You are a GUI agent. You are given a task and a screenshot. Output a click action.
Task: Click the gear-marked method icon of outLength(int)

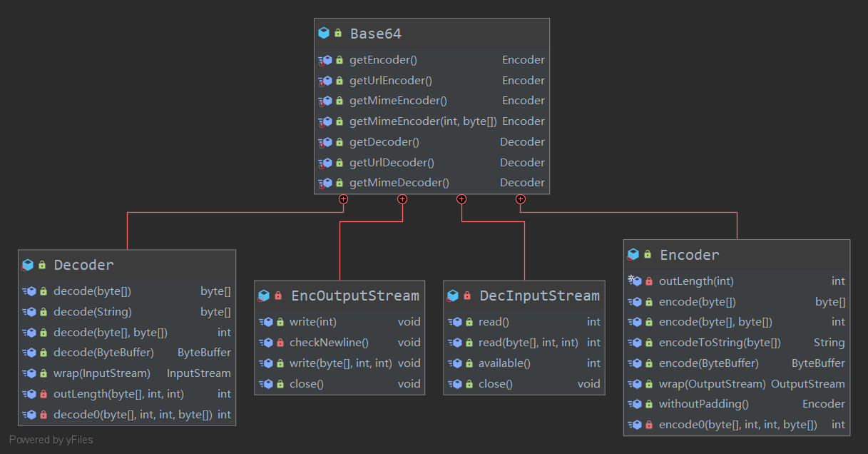(x=635, y=281)
